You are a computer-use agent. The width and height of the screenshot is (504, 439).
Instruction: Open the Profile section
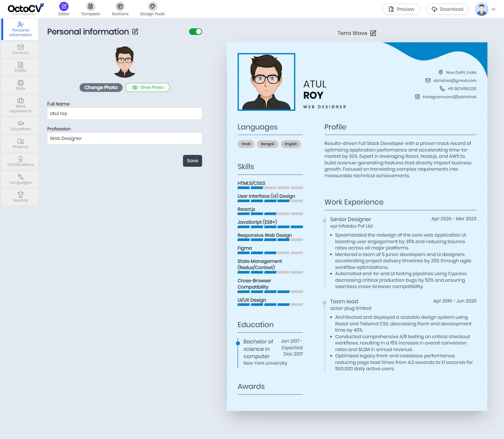tap(20, 67)
